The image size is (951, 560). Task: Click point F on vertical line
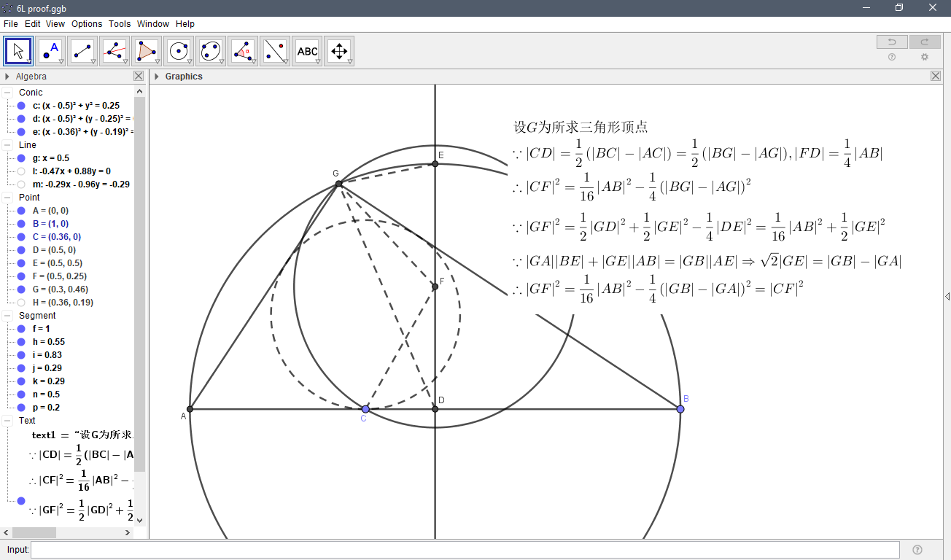pos(435,287)
